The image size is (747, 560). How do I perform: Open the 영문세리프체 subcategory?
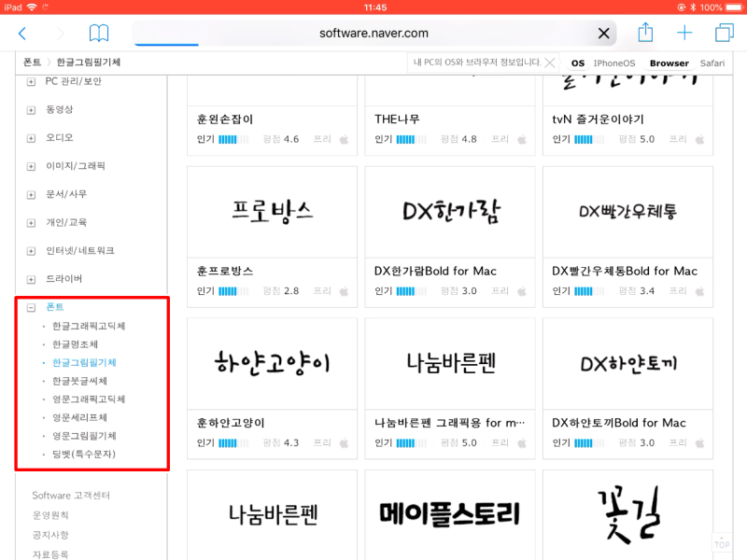pyautogui.click(x=79, y=417)
